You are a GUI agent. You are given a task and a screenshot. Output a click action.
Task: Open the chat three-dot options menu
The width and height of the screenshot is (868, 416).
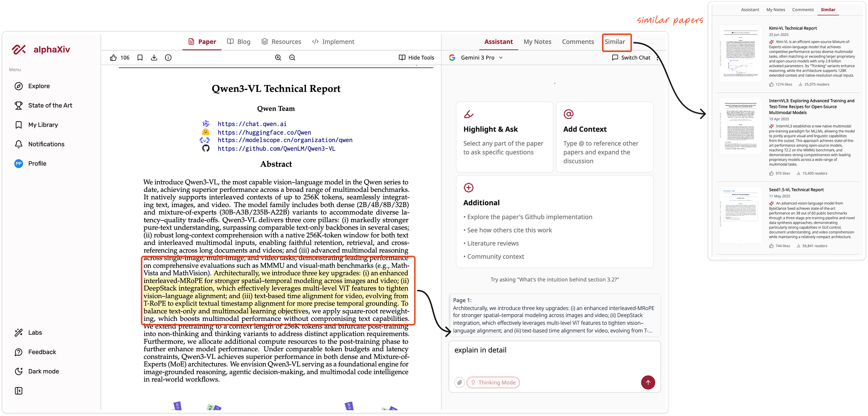pyautogui.click(x=658, y=58)
